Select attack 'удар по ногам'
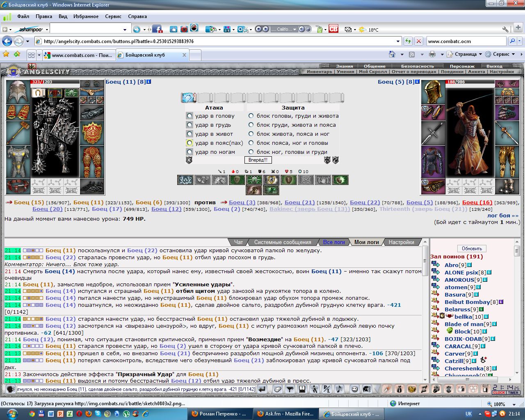The width and height of the screenshot is (525, 420). pos(189,152)
